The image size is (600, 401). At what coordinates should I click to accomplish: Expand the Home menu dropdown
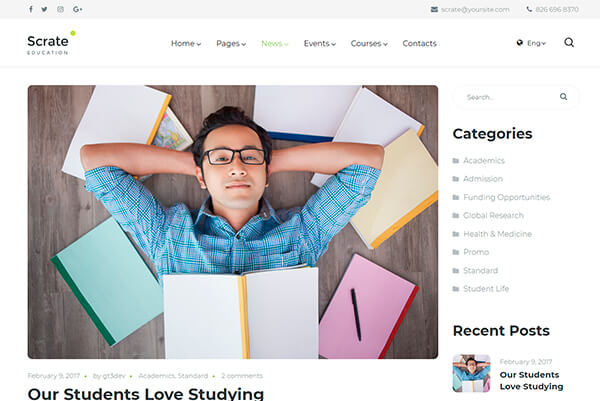[x=186, y=44]
